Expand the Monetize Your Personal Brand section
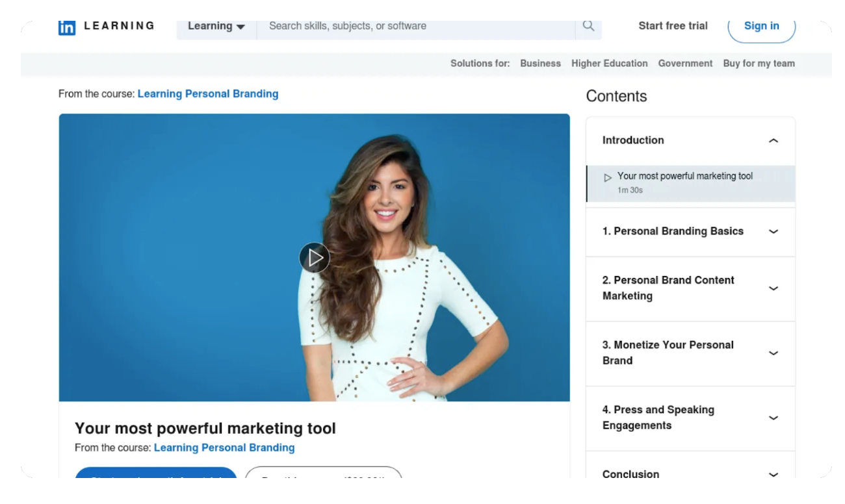 tap(773, 353)
